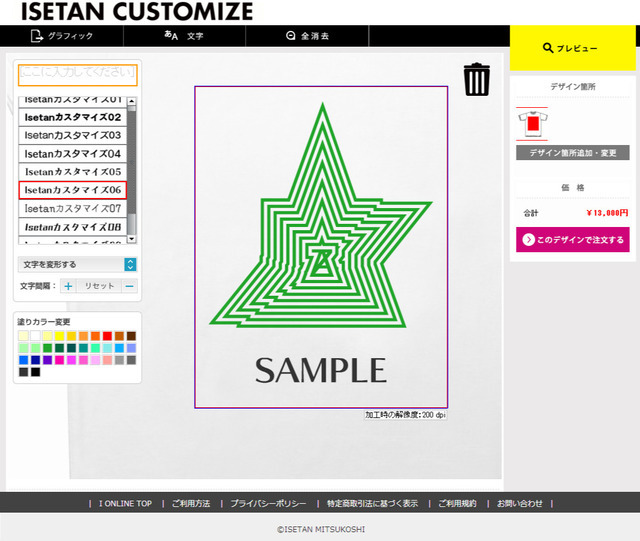Pick the navy blue color swatch
Viewport: 640px width, 541px height.
point(36,360)
